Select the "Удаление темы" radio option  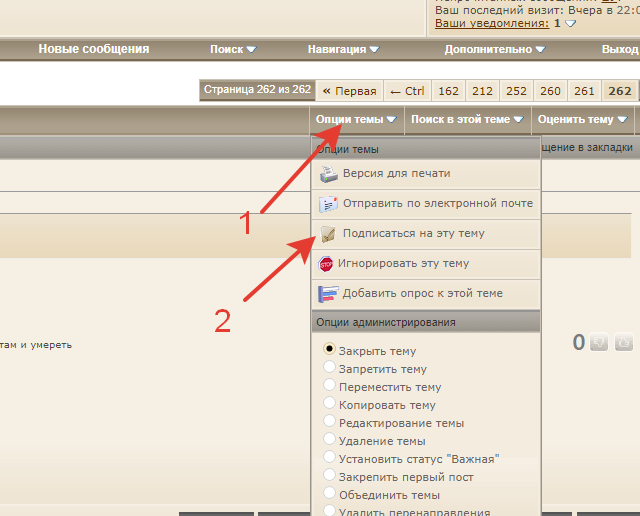330,441
